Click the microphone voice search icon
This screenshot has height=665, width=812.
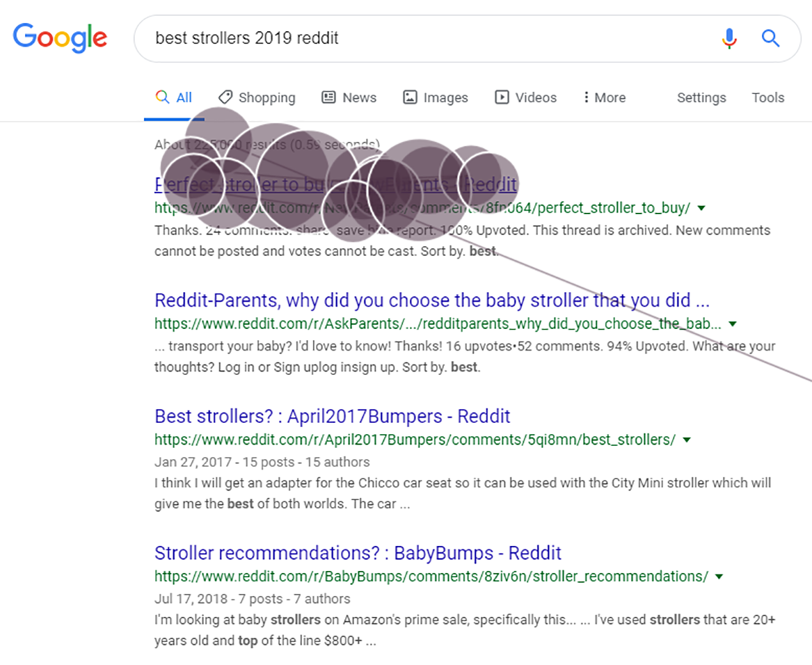(729, 38)
